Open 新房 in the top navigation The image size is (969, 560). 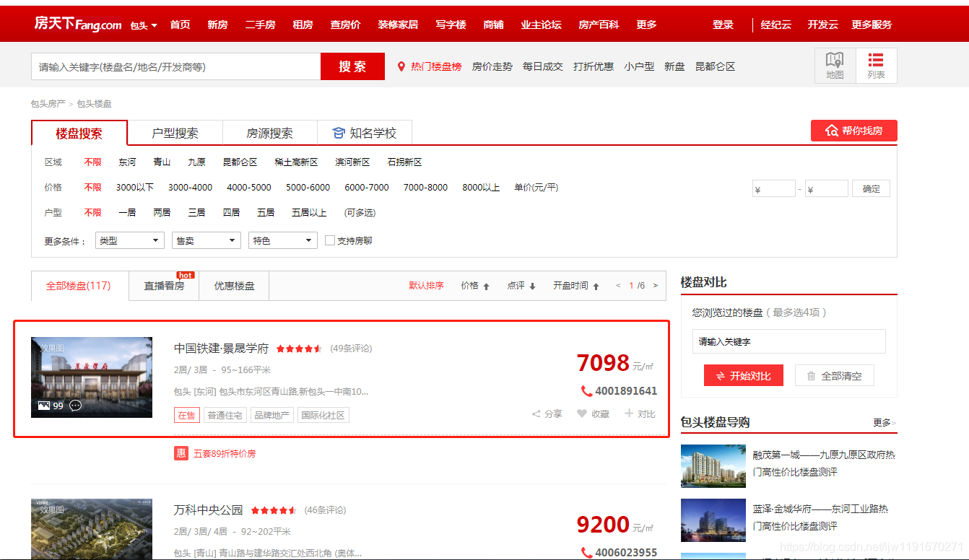click(x=217, y=25)
